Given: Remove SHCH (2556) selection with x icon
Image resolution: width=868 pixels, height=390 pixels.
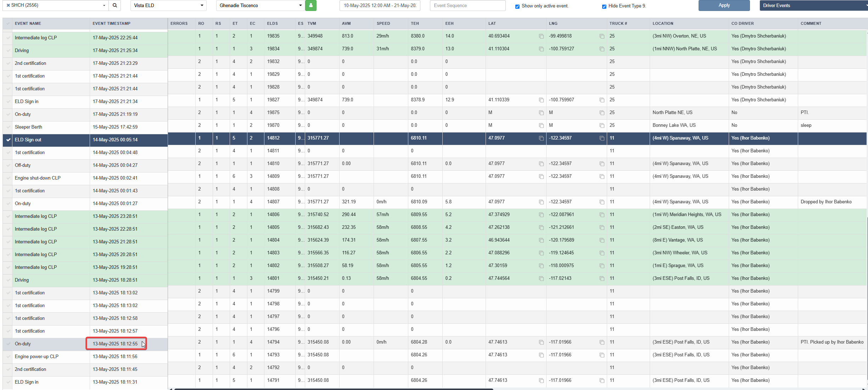Looking at the screenshot, I should click(8, 5).
